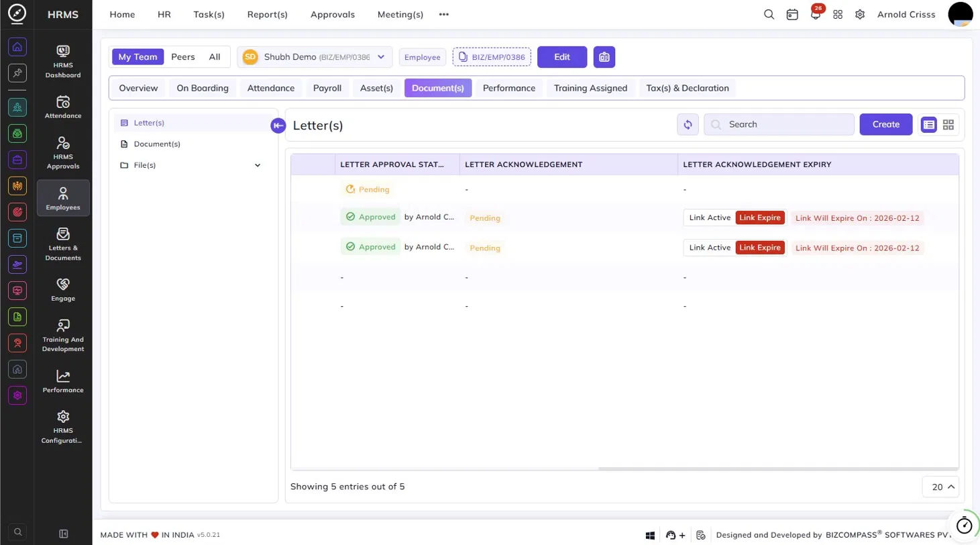Open the Approvals menu
Viewport: 980px width, 545px height.
point(333,14)
